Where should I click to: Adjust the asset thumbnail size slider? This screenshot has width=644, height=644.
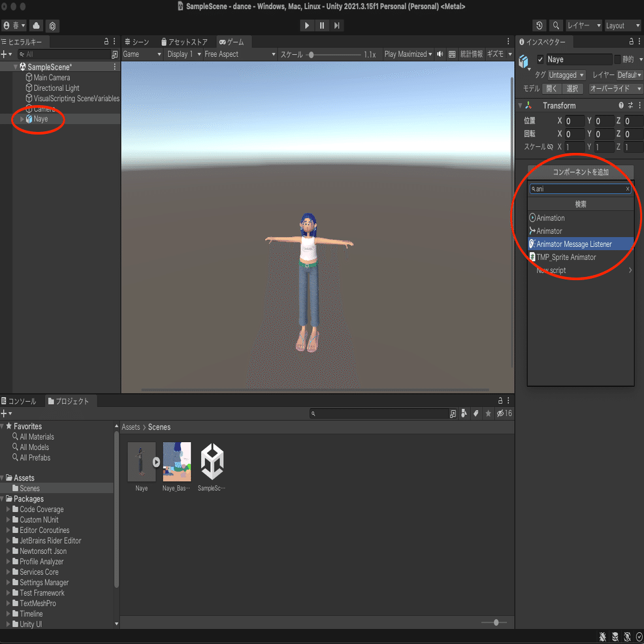coord(496,622)
